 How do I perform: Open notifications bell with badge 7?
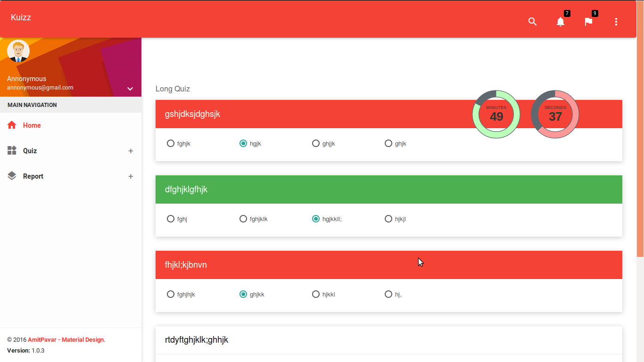click(560, 22)
